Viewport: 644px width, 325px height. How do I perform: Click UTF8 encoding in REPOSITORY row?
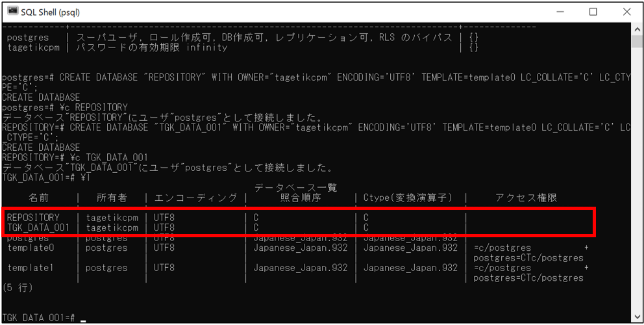[164, 217]
